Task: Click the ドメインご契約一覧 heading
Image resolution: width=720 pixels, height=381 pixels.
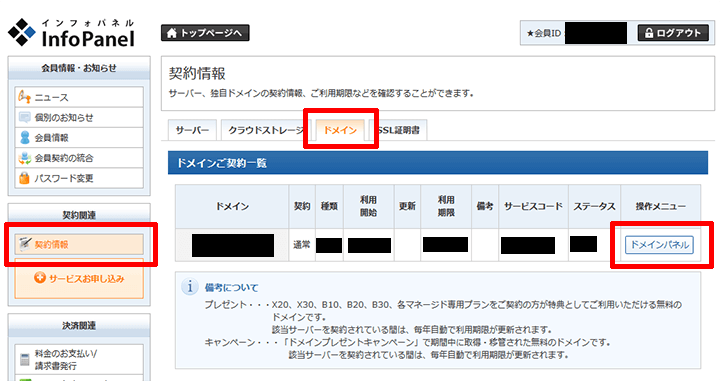Action: (x=222, y=163)
